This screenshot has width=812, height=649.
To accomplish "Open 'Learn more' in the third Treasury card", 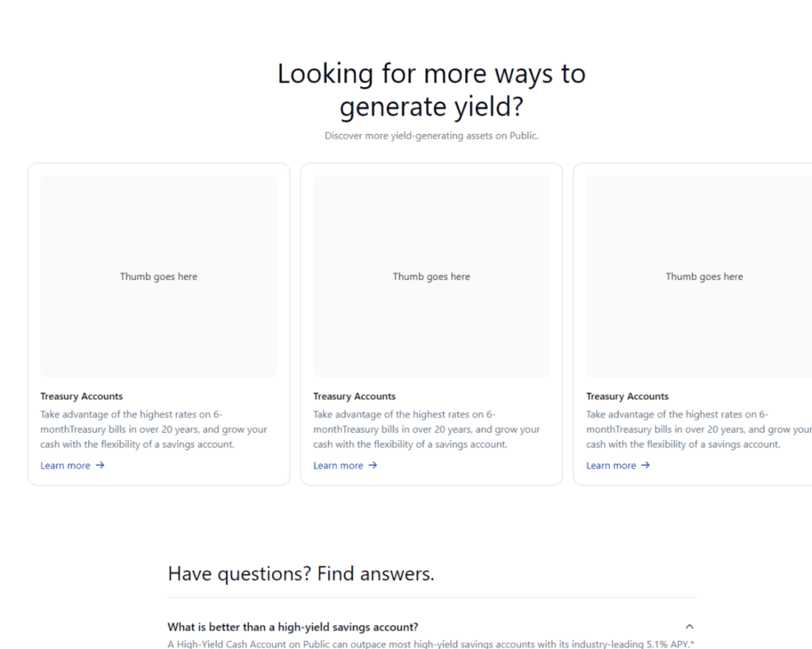I will coord(611,465).
